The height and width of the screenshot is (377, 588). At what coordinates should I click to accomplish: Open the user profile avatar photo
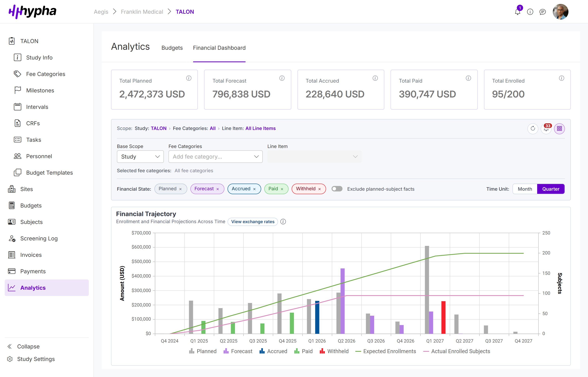click(x=561, y=12)
